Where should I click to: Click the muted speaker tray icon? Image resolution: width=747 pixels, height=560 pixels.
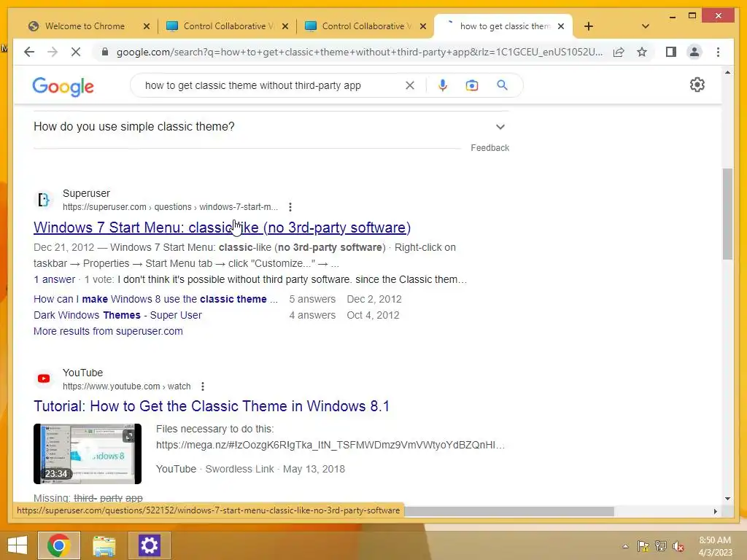(x=678, y=546)
